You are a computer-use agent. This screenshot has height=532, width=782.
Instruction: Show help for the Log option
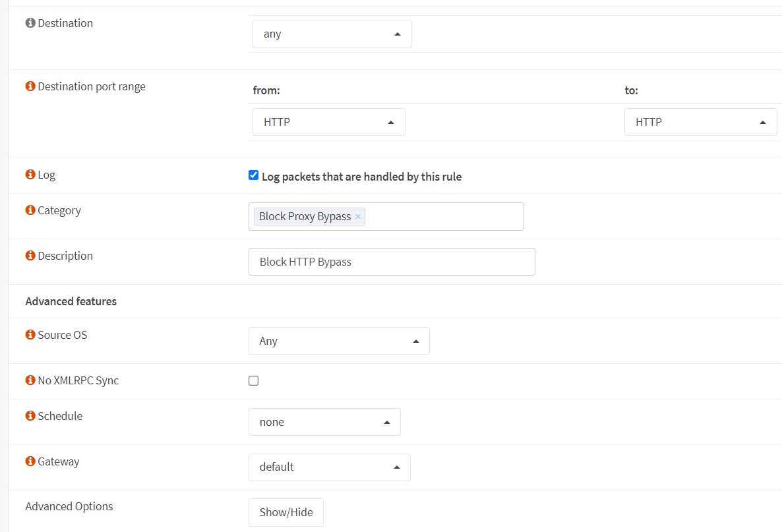coord(30,175)
